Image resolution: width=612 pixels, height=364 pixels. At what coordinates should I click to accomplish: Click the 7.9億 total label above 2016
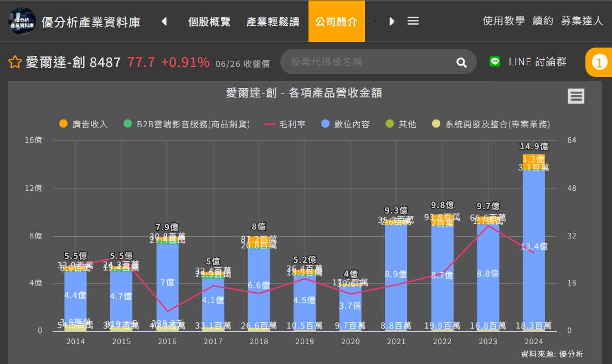click(x=167, y=227)
